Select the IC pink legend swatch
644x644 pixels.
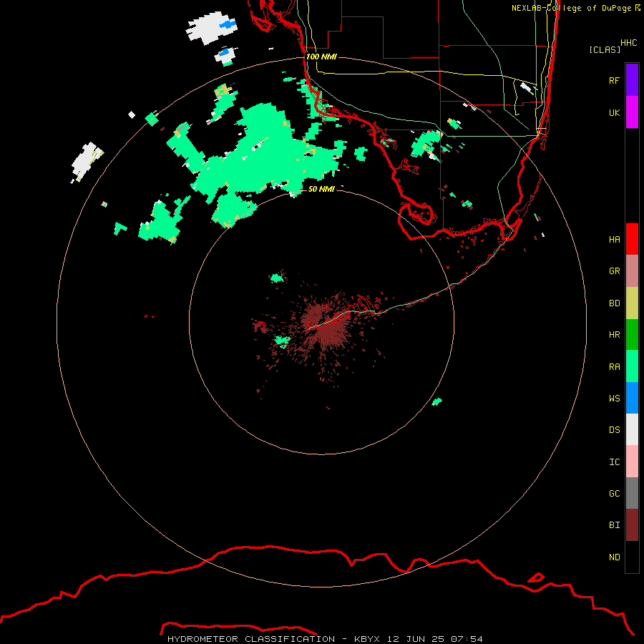click(x=632, y=462)
